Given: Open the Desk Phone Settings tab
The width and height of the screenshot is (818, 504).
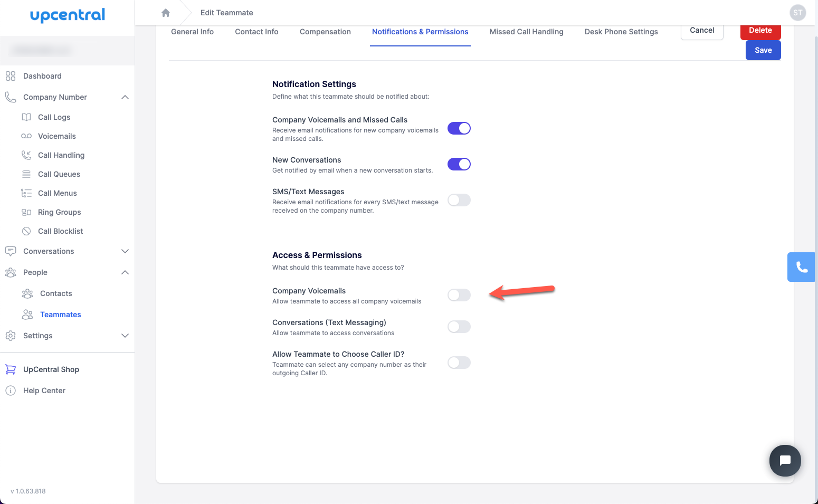Looking at the screenshot, I should click(x=621, y=32).
